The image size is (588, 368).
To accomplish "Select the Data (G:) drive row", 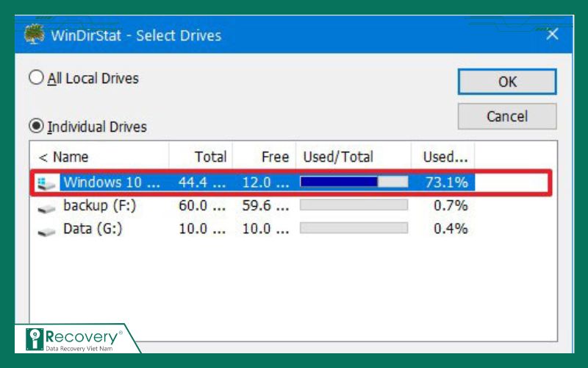I will pos(93,230).
